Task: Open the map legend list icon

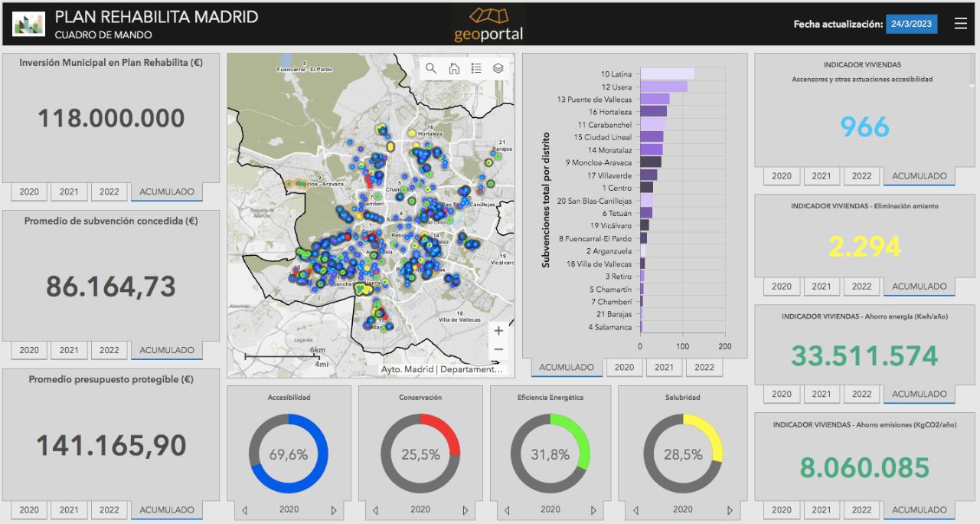Action: pos(475,68)
